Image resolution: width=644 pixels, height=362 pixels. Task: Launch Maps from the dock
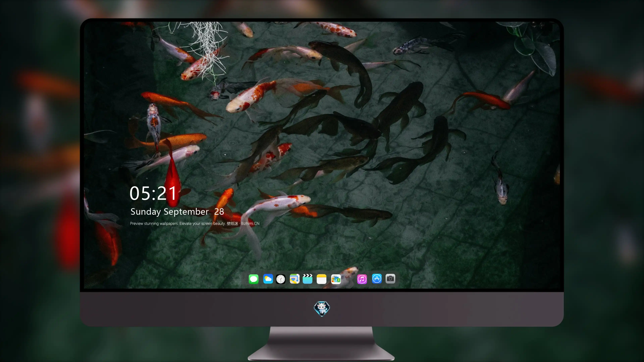(x=294, y=279)
